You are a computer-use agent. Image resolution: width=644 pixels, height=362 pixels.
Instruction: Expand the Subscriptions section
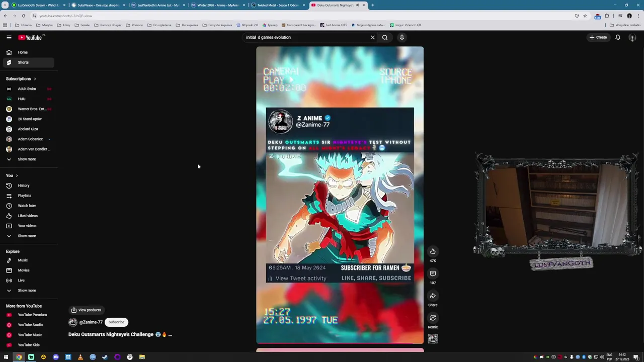tap(21, 79)
